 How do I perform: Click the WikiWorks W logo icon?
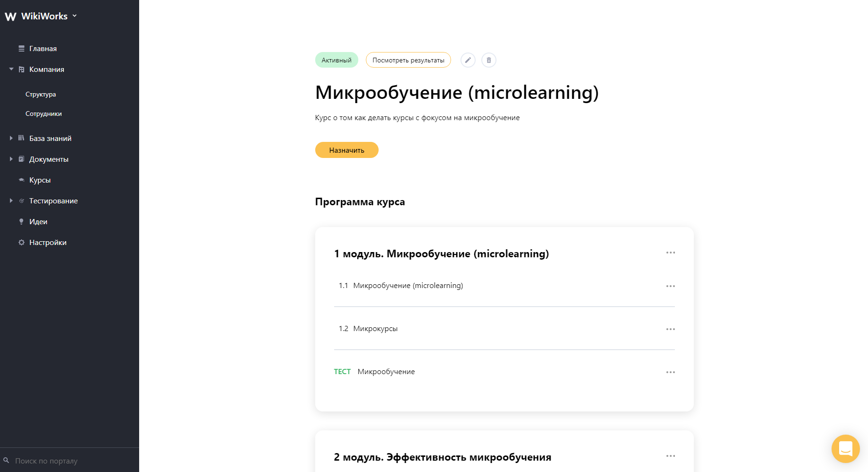click(10, 17)
